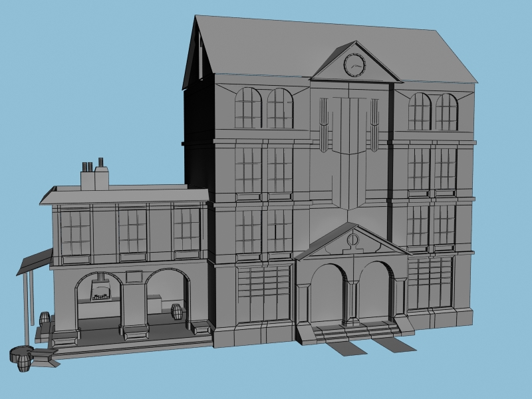Image resolution: width=532 pixels, height=399 pixels.
Task: Pick the circular emblem in the entrance pediment
Action: pos(353,240)
